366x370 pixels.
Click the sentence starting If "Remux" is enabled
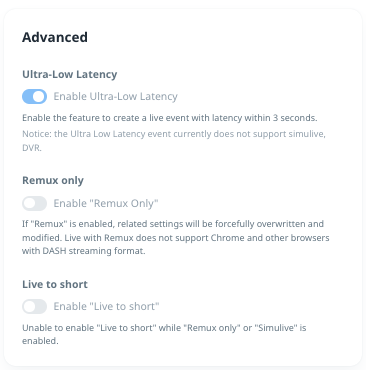pos(173,224)
